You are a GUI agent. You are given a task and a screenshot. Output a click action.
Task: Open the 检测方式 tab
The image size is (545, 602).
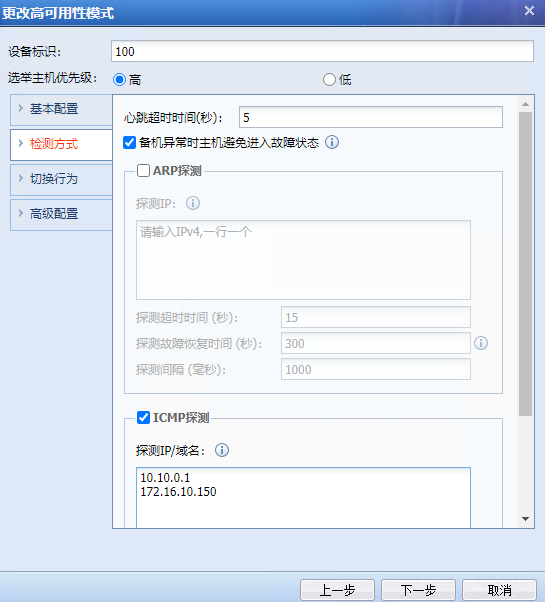coord(61,144)
